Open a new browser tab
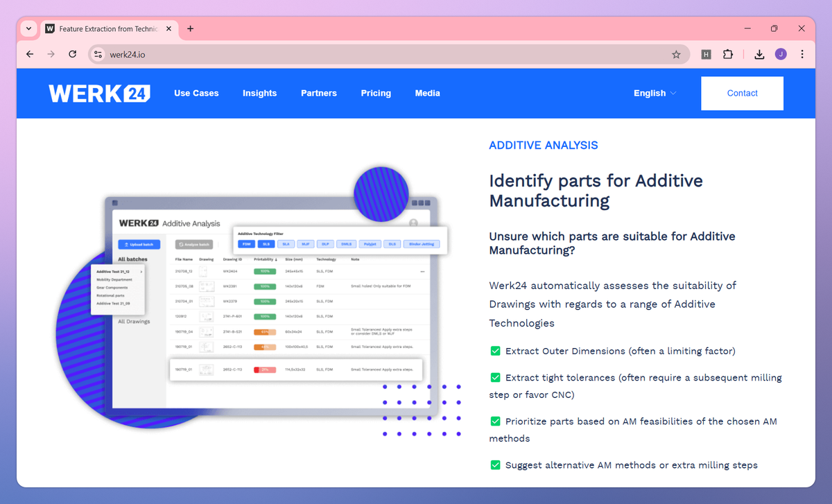832x504 pixels. coord(191,28)
